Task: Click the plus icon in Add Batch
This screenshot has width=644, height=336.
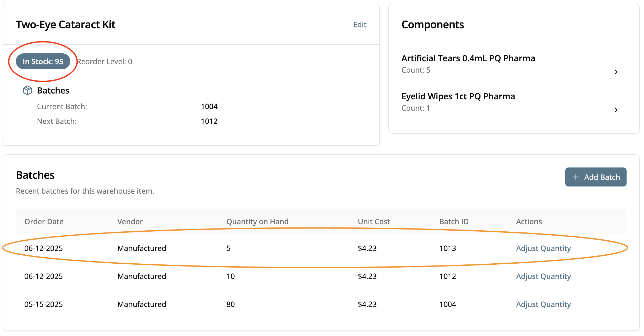Action: click(x=576, y=177)
